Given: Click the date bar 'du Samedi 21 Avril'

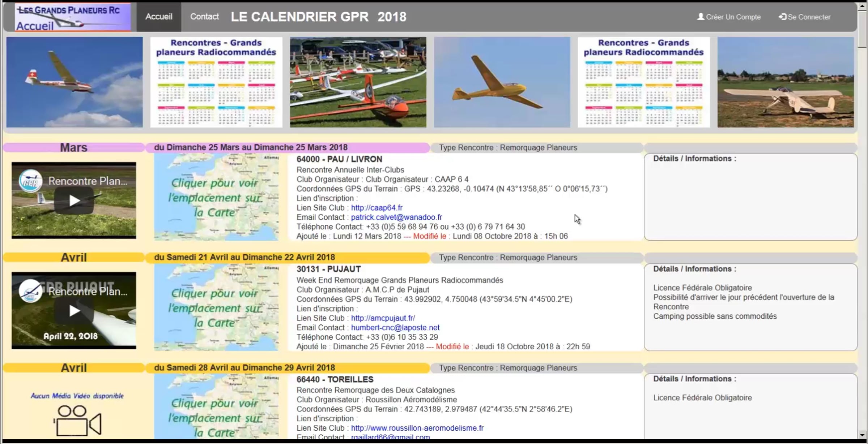Looking at the screenshot, I should tap(288, 257).
